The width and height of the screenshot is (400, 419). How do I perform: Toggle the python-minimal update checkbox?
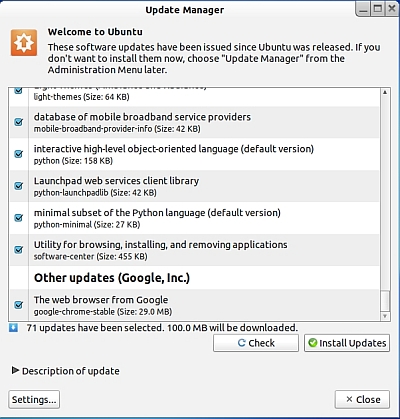tap(19, 218)
